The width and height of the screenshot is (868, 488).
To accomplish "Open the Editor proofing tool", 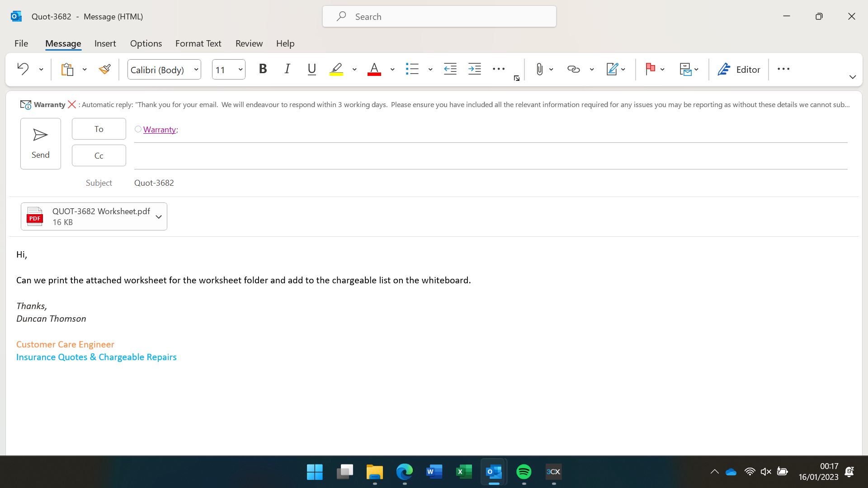I will point(739,69).
